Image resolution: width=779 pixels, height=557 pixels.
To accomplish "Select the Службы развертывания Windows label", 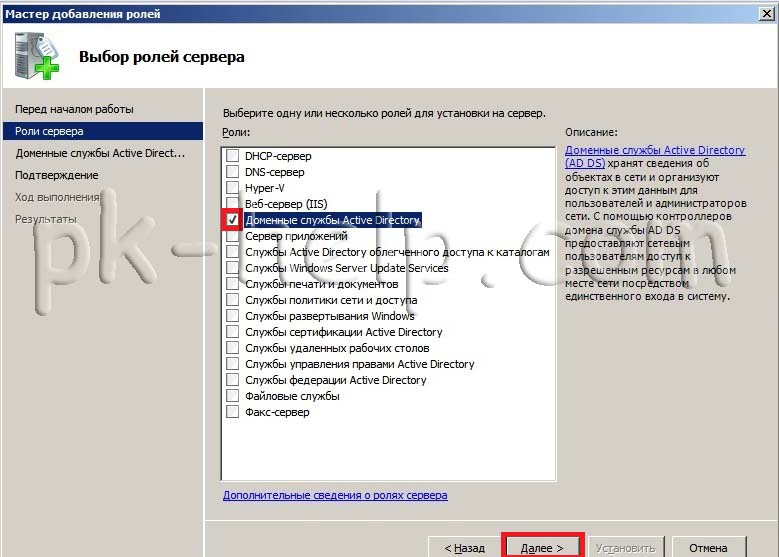I will [329, 316].
